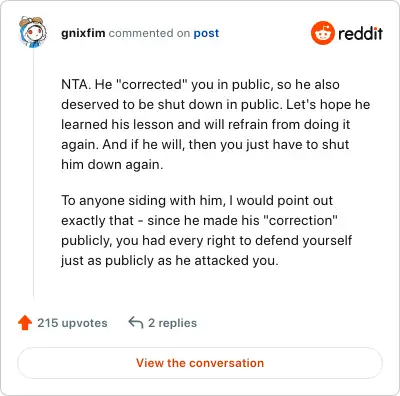400x396 pixels.
Task: Click the reply arrow icon
Action: click(x=136, y=323)
